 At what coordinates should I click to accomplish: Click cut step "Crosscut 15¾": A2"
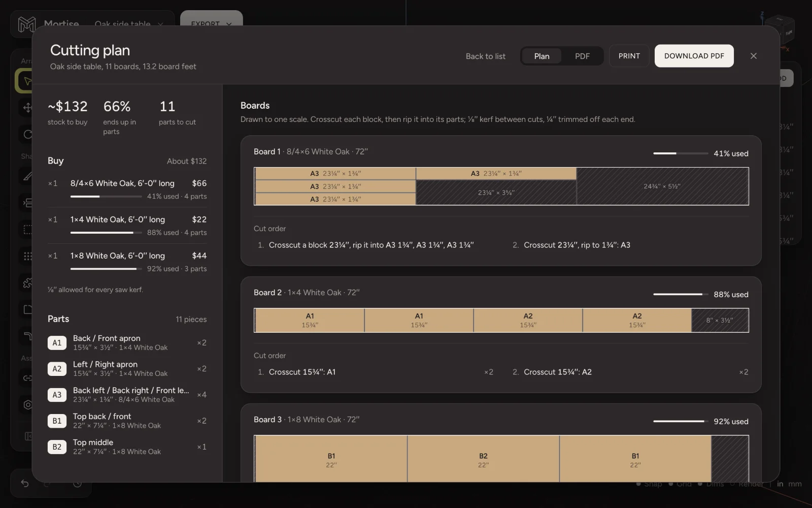(630, 372)
